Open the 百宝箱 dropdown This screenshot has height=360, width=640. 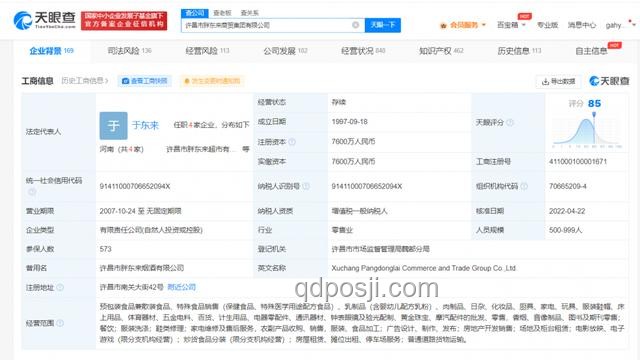(x=511, y=25)
